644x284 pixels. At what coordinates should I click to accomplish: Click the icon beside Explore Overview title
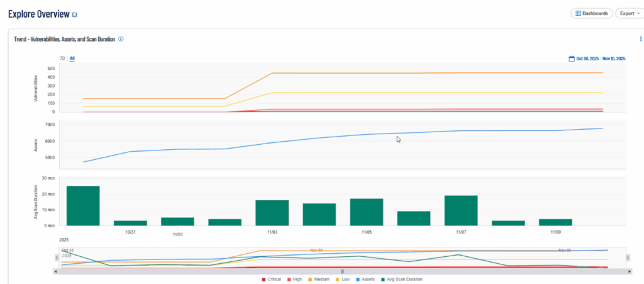(75, 14)
